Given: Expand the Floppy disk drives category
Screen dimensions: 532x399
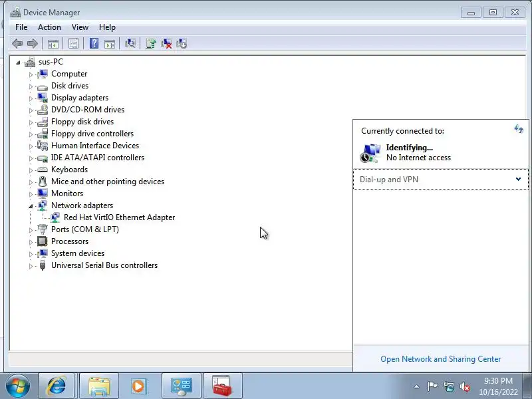Looking at the screenshot, I should pyautogui.click(x=31, y=122).
